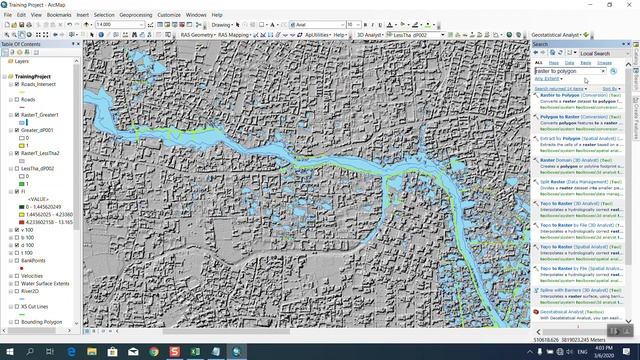Uncheck the RasterT_LessTha2 layer
This screenshot has height=360, width=640.
17,153
